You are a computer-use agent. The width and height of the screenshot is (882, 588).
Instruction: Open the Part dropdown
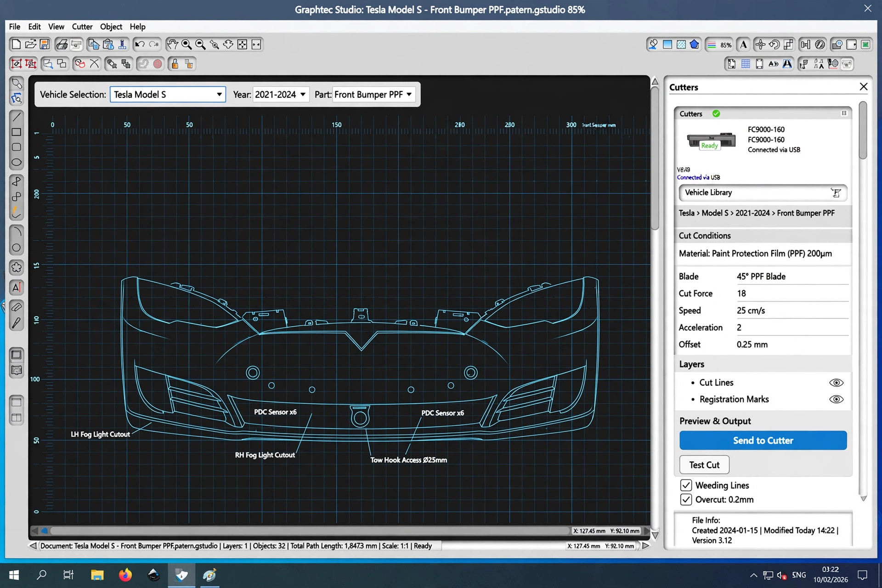pyautogui.click(x=374, y=95)
